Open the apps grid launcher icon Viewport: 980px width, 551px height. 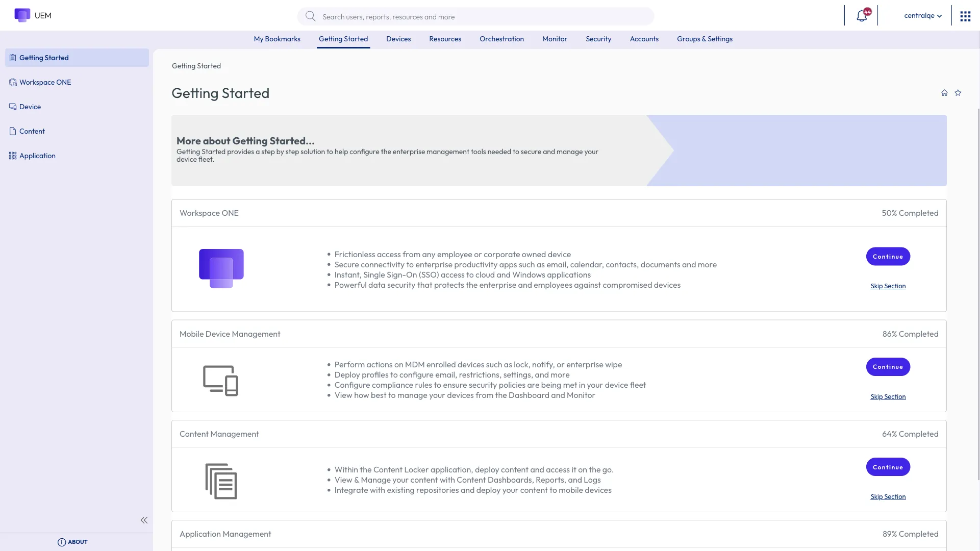(x=965, y=16)
